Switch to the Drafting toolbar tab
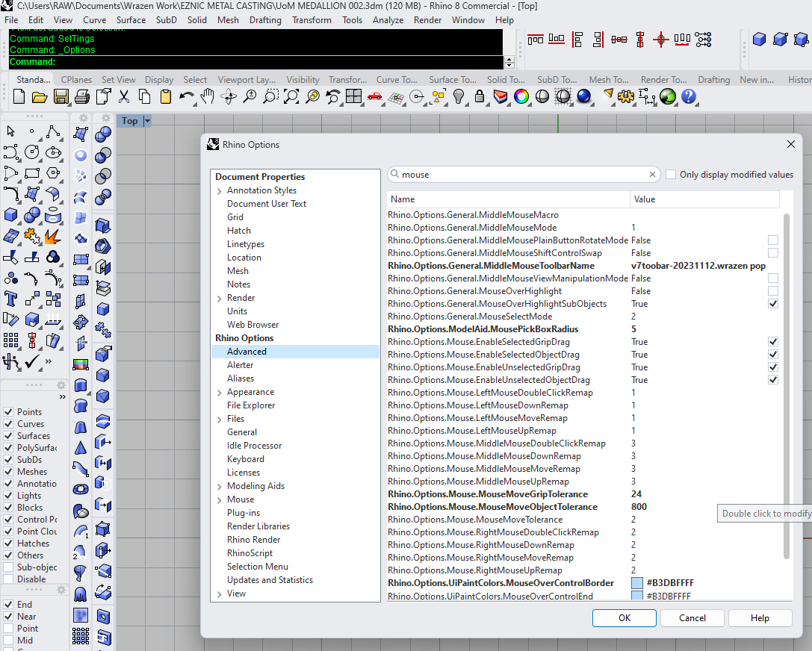Image resolution: width=812 pixels, height=651 pixels. pos(713,80)
